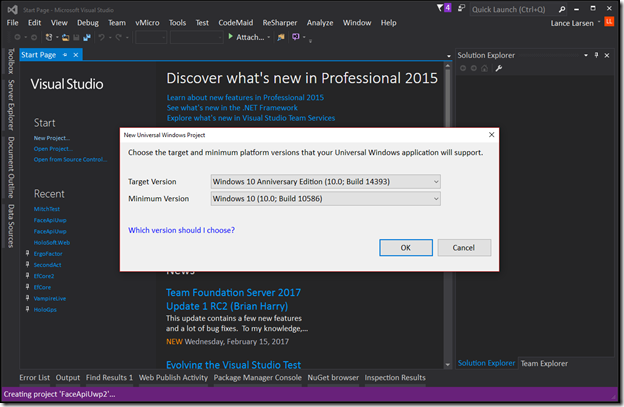Open the Attach button dropdown arrow
This screenshot has height=407, width=624.
click(x=269, y=37)
